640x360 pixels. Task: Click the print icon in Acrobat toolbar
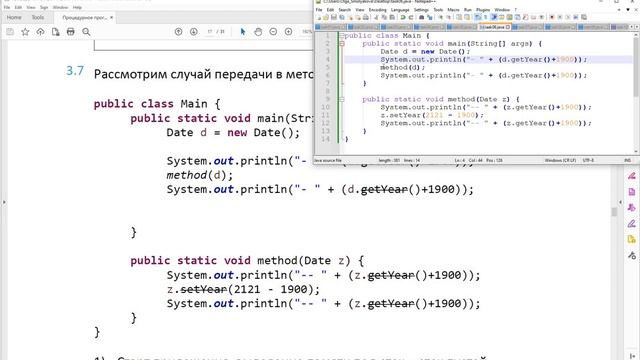click(x=71, y=32)
